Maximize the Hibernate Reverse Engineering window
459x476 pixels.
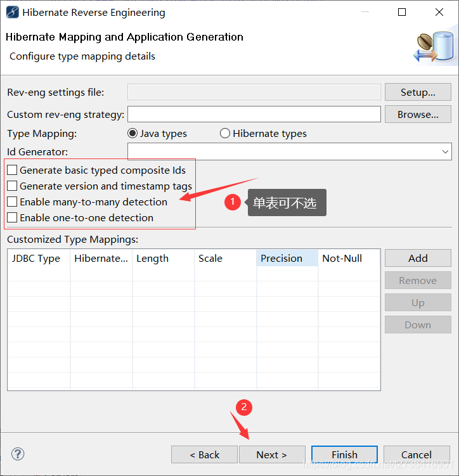[402, 12]
